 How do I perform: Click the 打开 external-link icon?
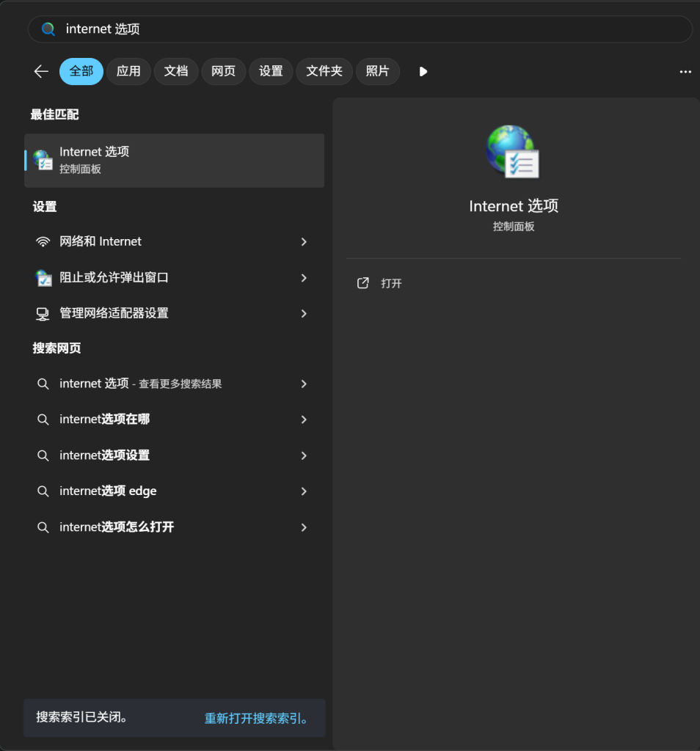(362, 282)
